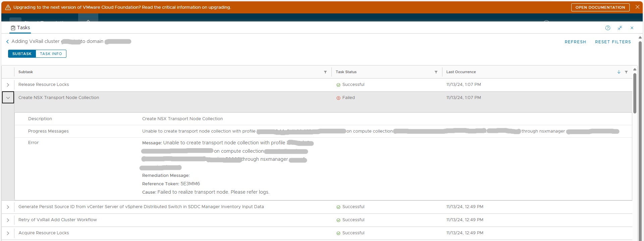
Task: Select the Tasks tab
Action: [x=20, y=28]
